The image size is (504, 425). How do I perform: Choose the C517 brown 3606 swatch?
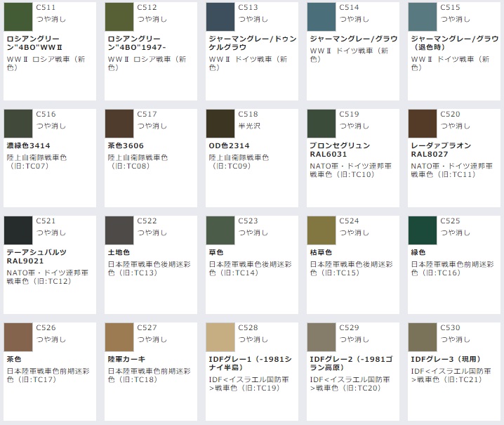[x=119, y=124]
